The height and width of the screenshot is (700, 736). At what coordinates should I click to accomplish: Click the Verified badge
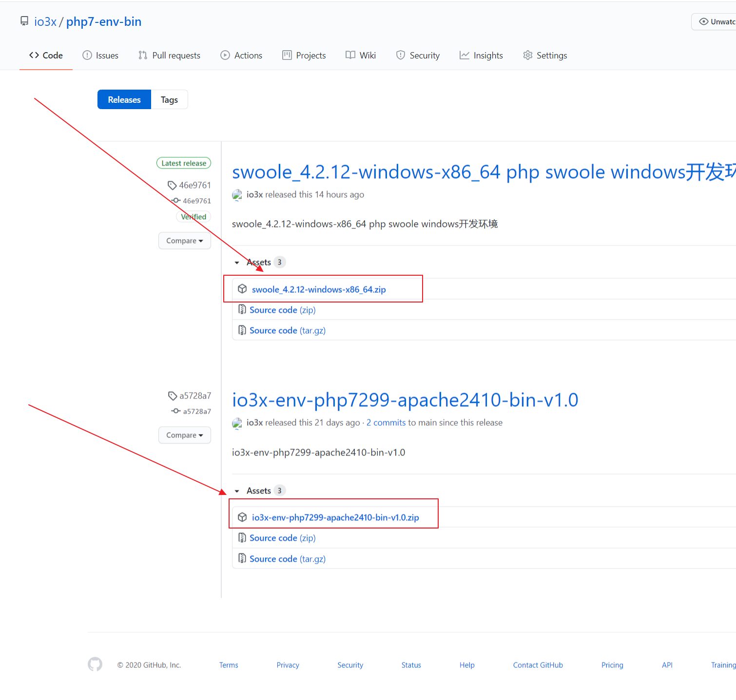(194, 217)
